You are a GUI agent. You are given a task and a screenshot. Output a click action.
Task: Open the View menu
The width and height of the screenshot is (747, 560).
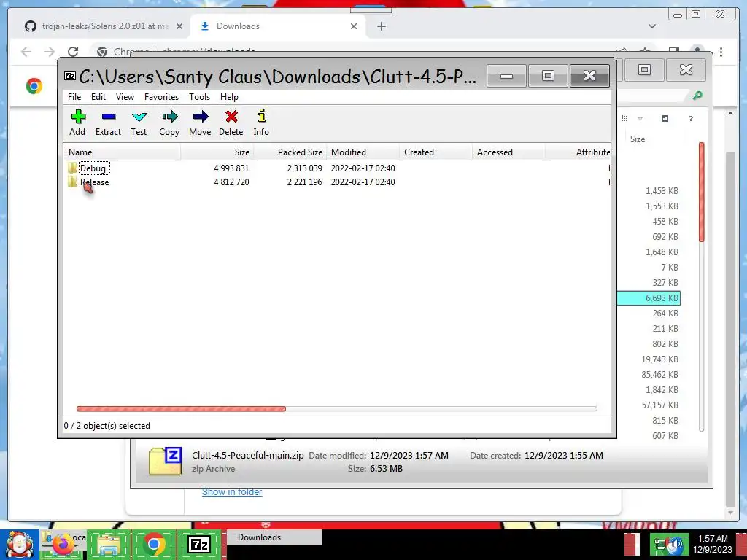pos(125,97)
